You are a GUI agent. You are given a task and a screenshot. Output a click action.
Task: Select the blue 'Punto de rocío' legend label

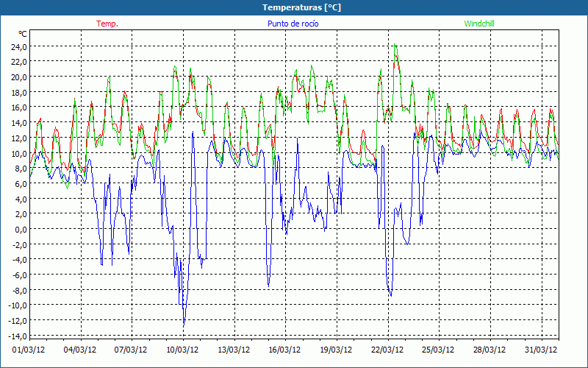tap(293, 24)
